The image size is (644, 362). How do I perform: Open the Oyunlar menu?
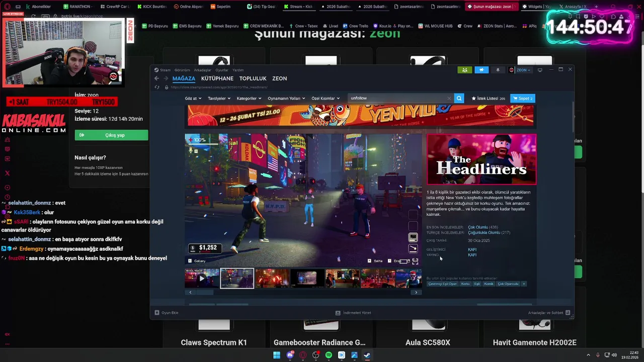pyautogui.click(x=222, y=70)
